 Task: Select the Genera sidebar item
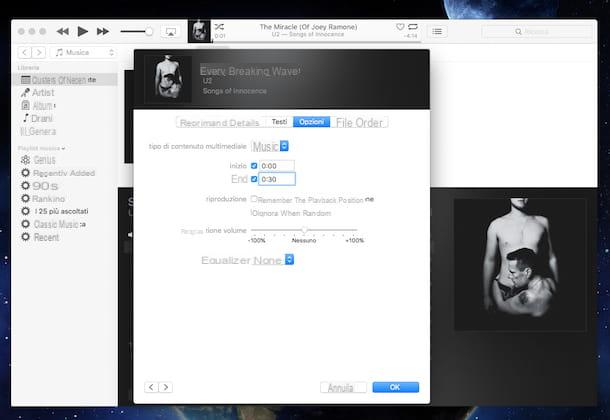(x=38, y=131)
